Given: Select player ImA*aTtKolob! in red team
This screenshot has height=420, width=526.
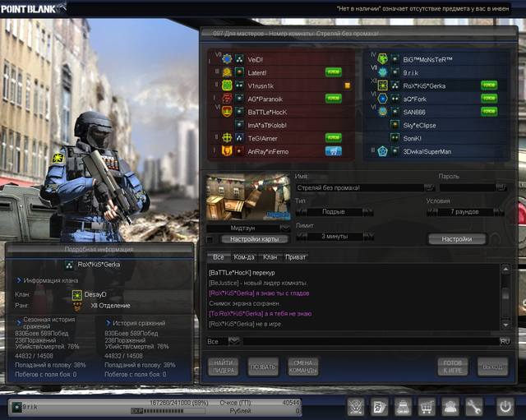Looking at the screenshot, I should click(281, 125).
